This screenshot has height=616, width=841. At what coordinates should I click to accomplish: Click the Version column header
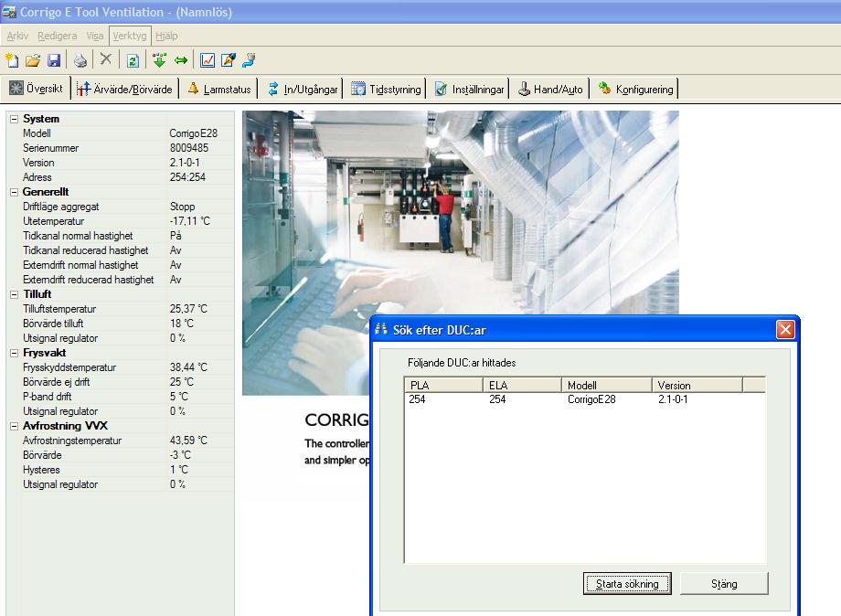pyautogui.click(x=697, y=385)
